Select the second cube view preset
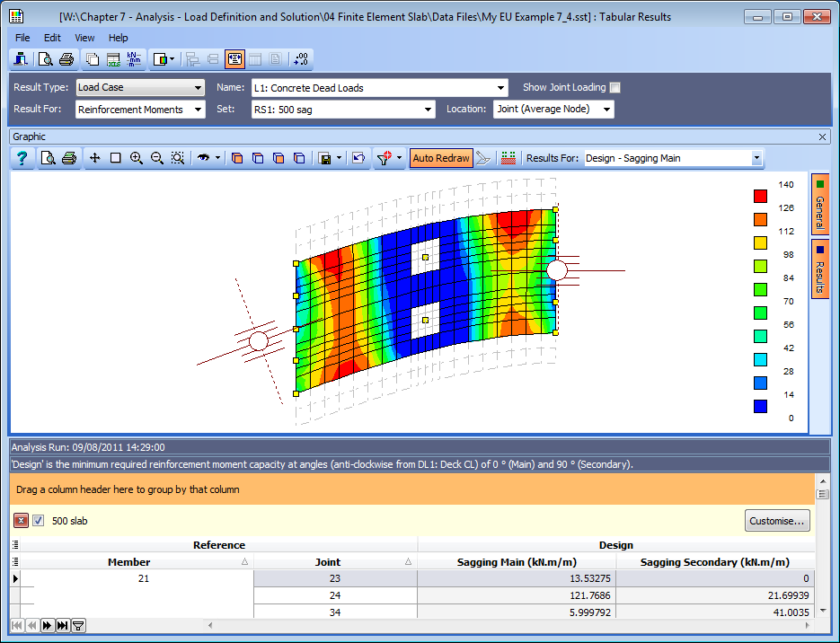Image resolution: width=840 pixels, height=643 pixels. coord(258,158)
